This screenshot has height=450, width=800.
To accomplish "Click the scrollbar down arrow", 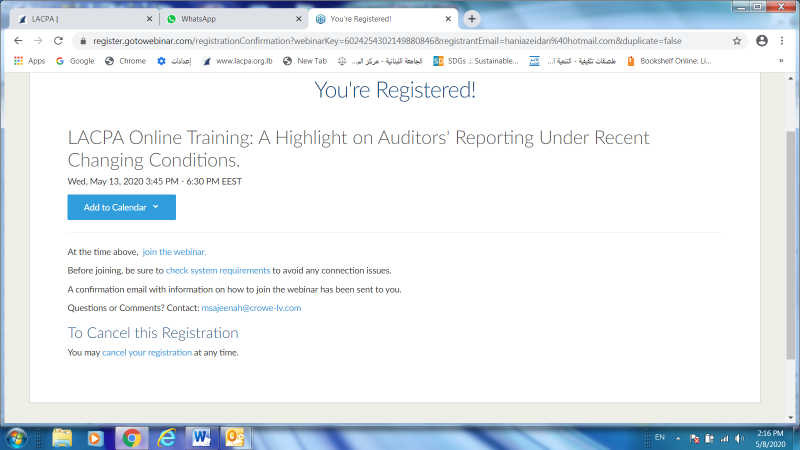I will [790, 418].
